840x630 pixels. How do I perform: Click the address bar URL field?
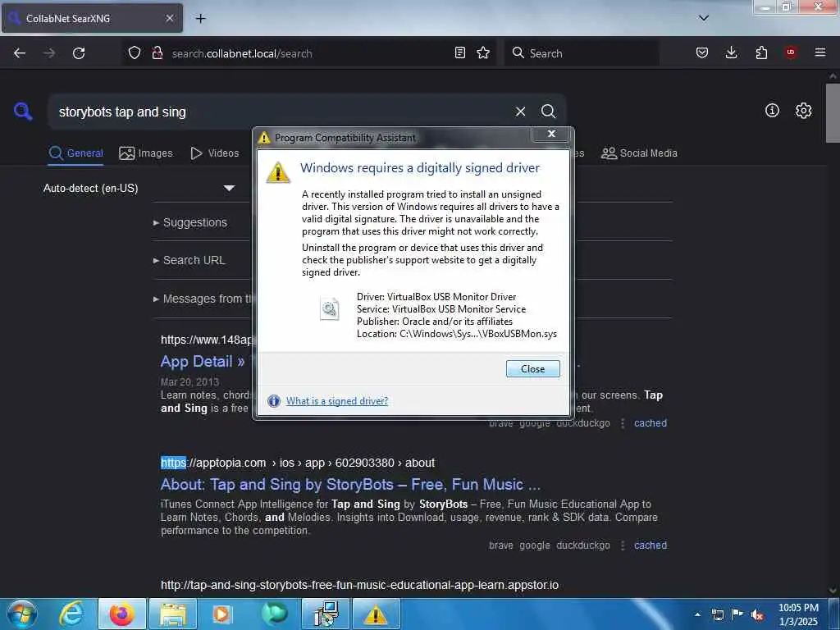308,53
